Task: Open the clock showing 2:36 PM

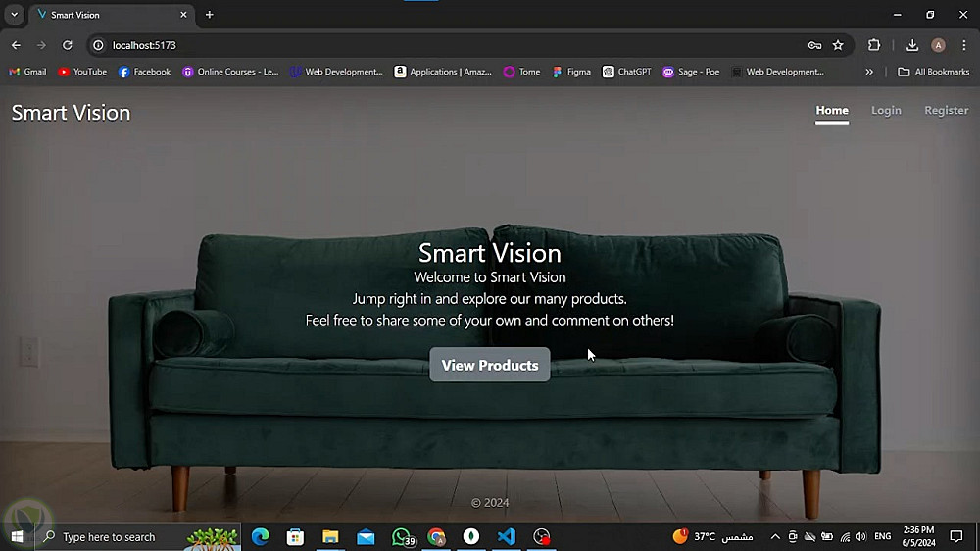Action: click(919, 536)
